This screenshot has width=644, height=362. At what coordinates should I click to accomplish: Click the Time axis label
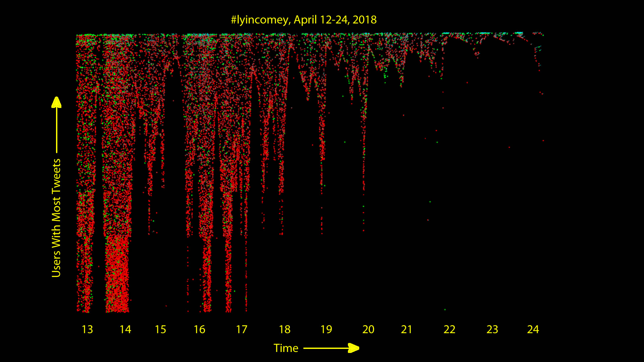pos(286,348)
